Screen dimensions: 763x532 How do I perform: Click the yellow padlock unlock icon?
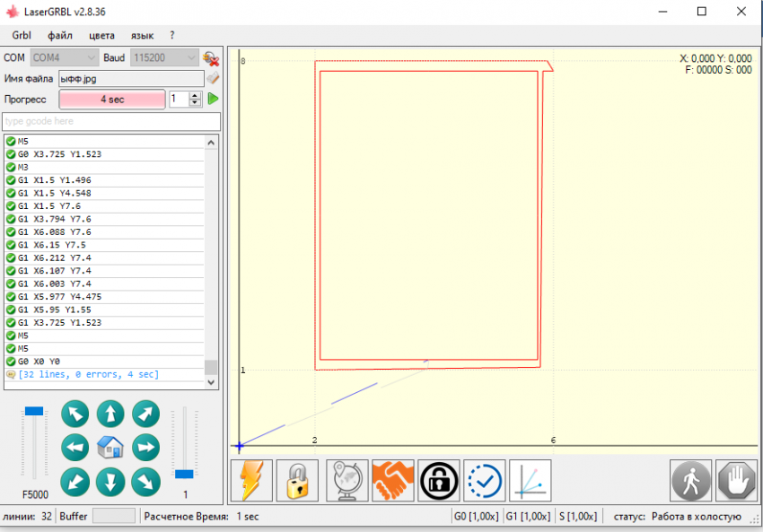click(297, 481)
